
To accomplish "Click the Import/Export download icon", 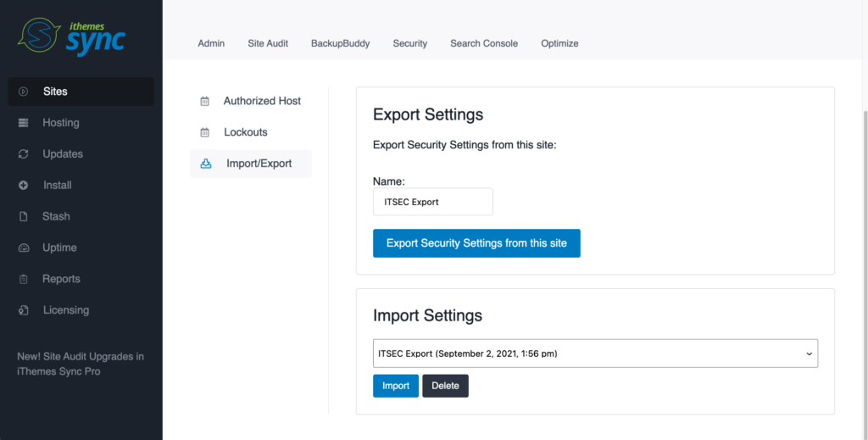I will tap(206, 164).
